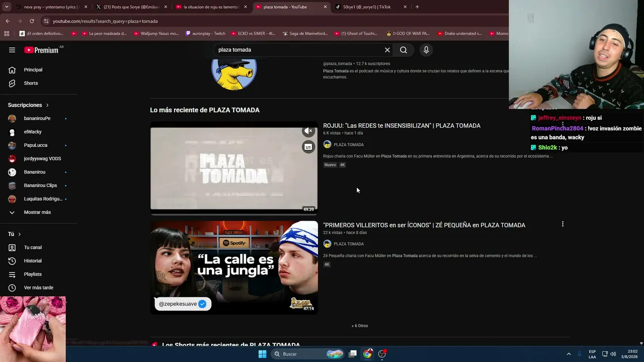Focus the browser address bar

(x=272, y=21)
